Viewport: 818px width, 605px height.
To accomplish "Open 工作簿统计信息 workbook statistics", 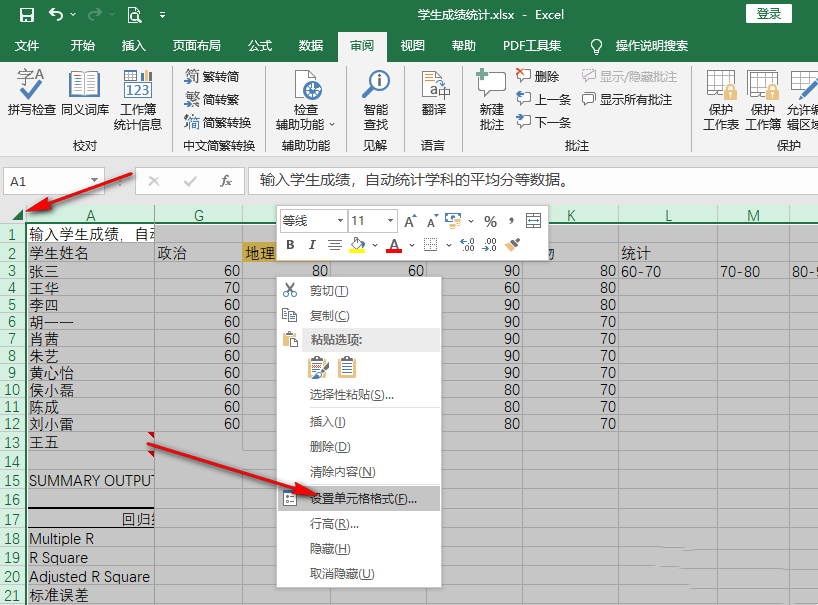I will tap(138, 100).
